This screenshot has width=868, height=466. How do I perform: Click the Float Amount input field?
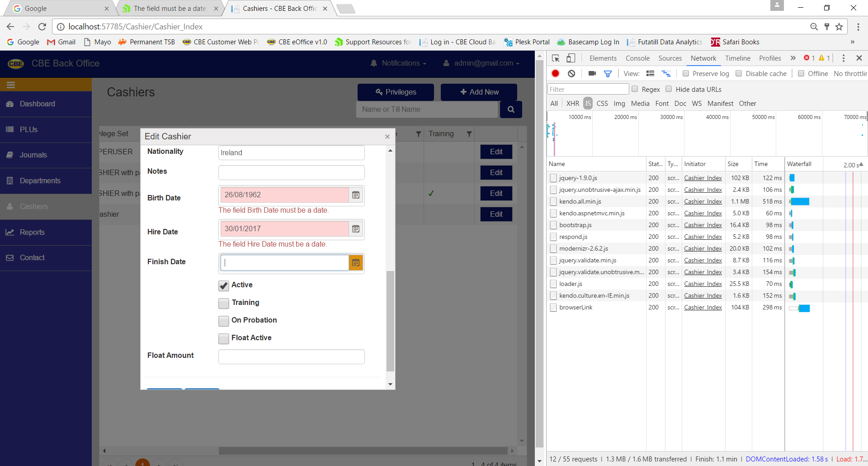click(292, 357)
